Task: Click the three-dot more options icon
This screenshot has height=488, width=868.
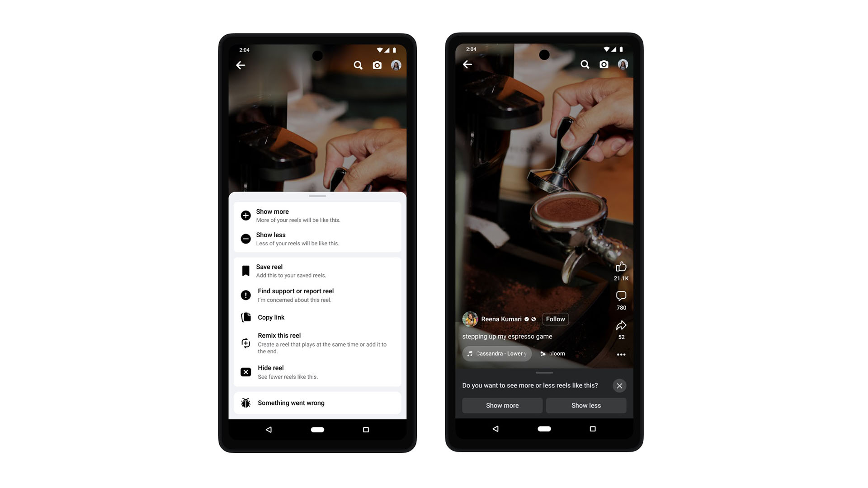Action: click(621, 354)
